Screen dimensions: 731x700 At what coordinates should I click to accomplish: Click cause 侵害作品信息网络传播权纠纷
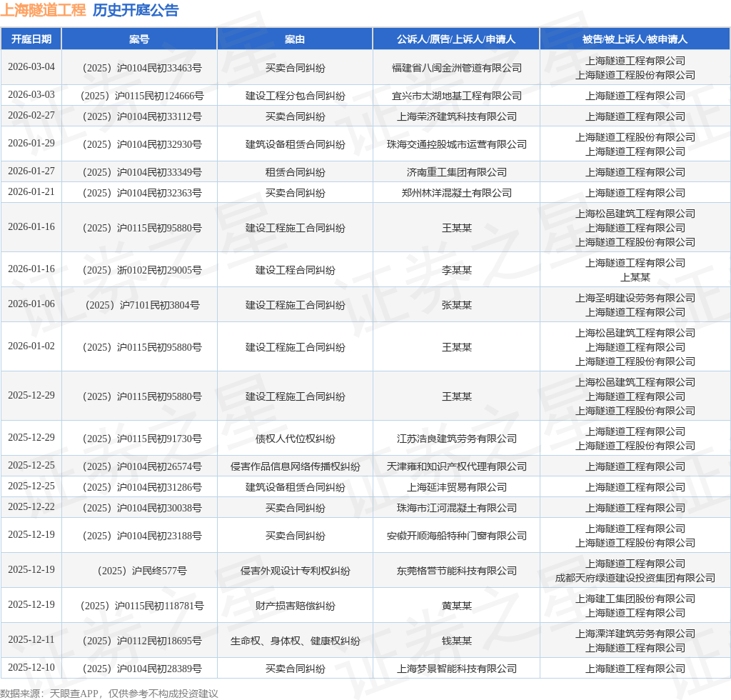pos(295,467)
